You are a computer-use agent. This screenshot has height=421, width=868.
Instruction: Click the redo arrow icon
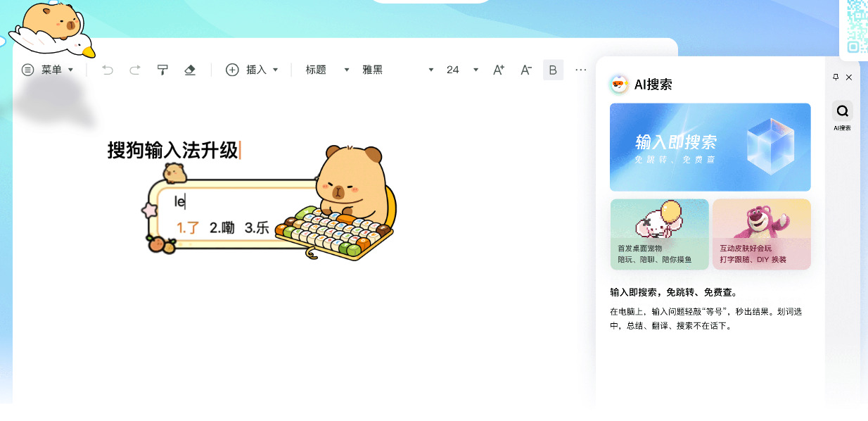click(135, 70)
